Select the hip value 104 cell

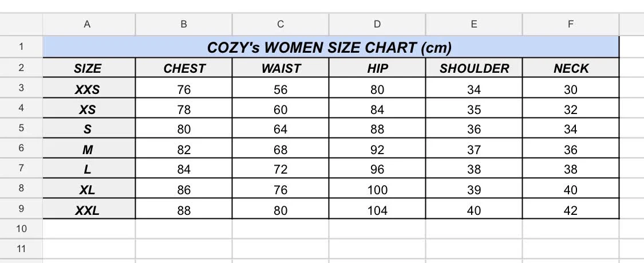pos(377,210)
